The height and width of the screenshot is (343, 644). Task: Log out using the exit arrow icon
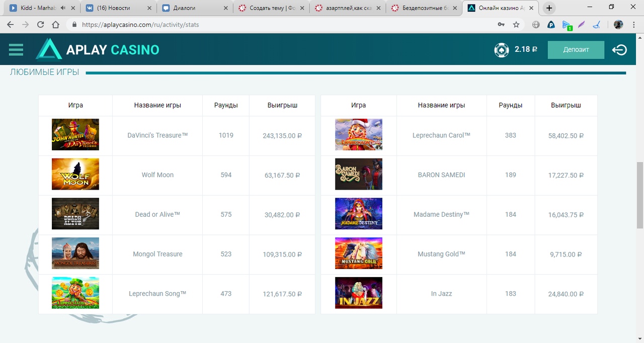(x=619, y=50)
